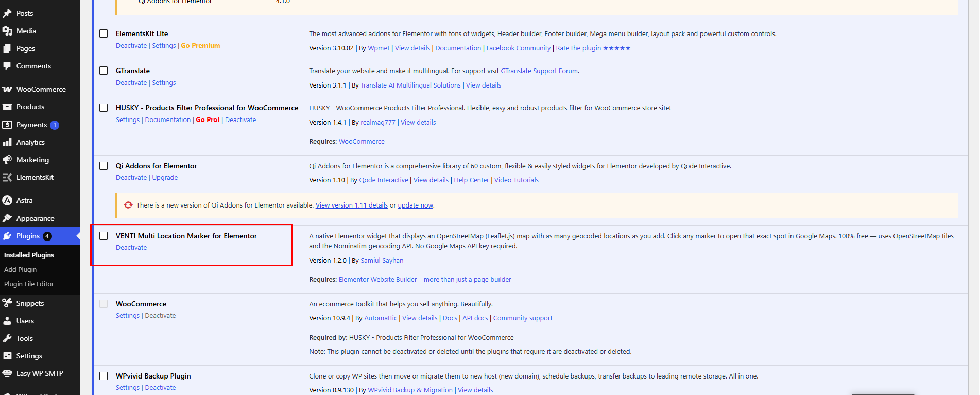Click Go Premium for ElementsKit Lite

(200, 45)
